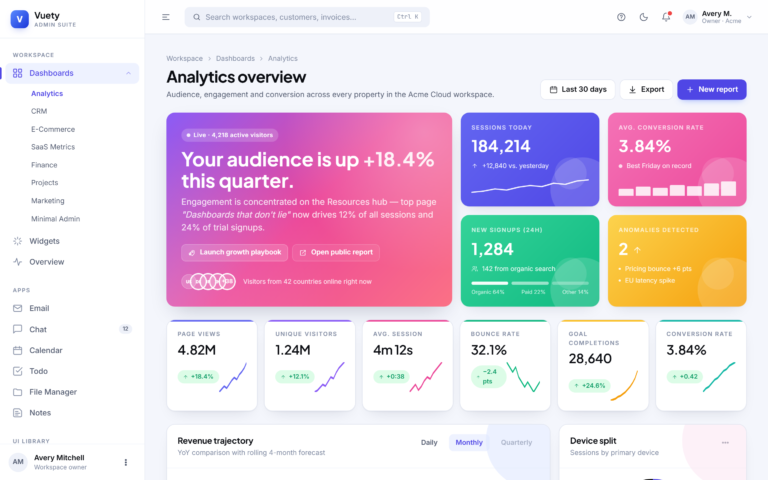Image resolution: width=768 pixels, height=480 pixels.
Task: Click Launch growth playbook button
Action: point(235,253)
